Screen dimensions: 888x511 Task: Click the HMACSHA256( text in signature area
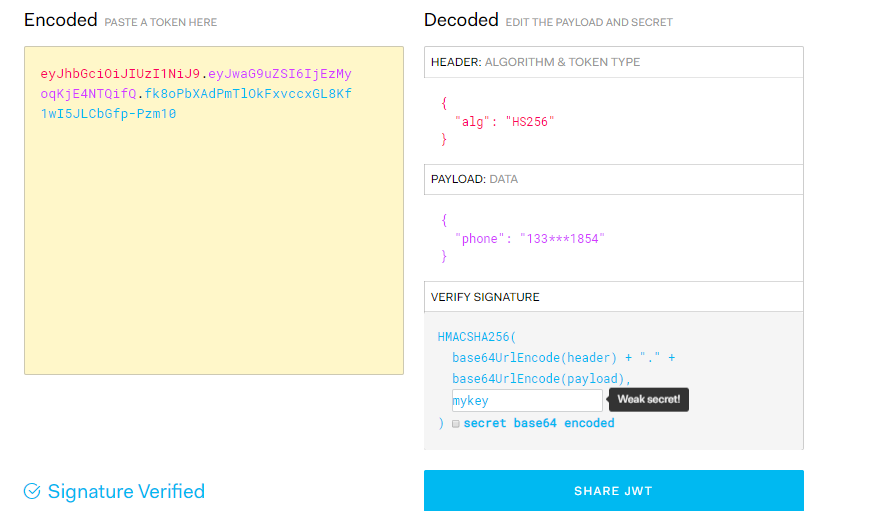(x=476, y=337)
